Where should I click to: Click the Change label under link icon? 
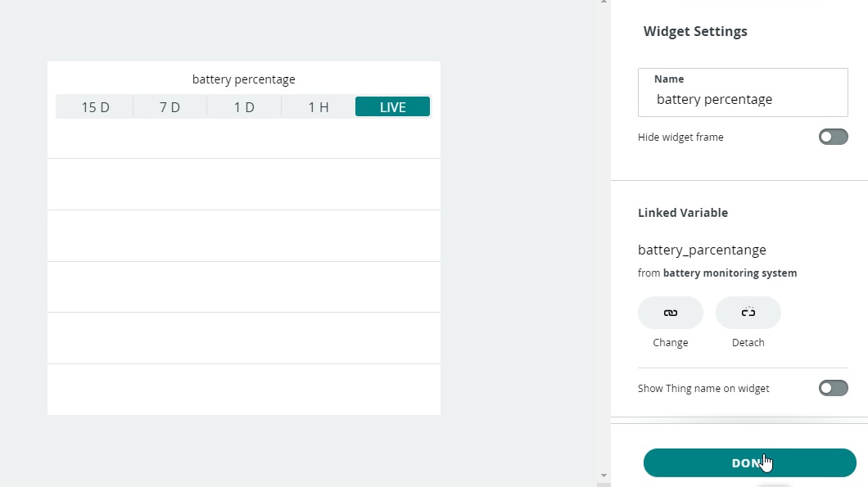click(671, 343)
